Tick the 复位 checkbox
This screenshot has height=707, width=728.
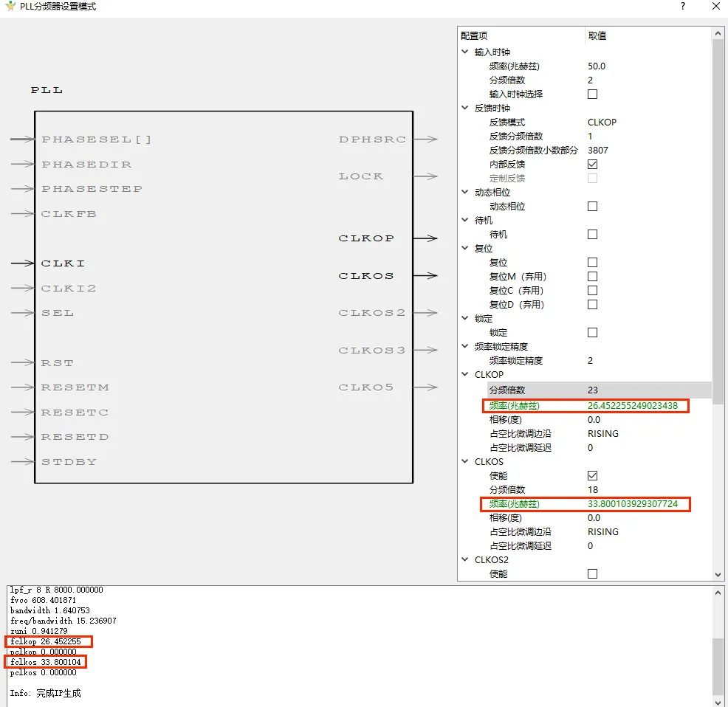point(592,262)
